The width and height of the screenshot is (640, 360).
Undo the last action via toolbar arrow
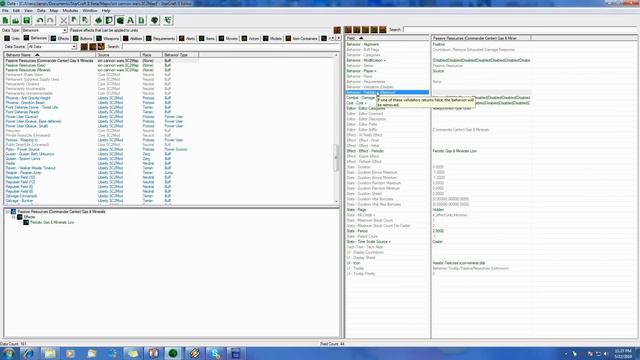tap(40, 20)
